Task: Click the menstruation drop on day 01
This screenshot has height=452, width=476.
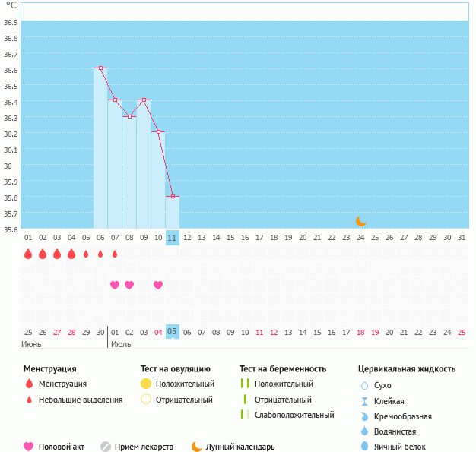Action: [x=28, y=254]
